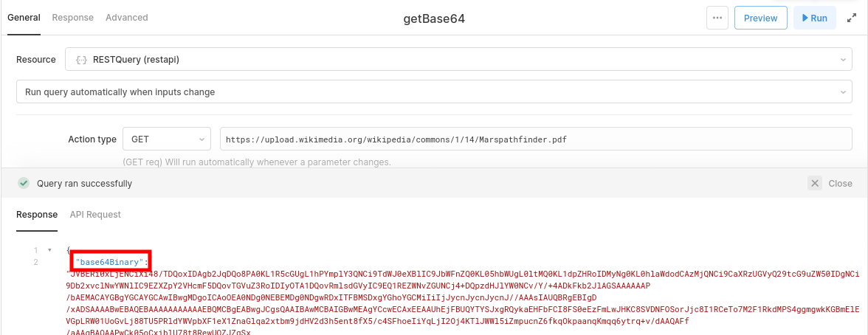Click the green success checkmark icon

[x=24, y=184]
